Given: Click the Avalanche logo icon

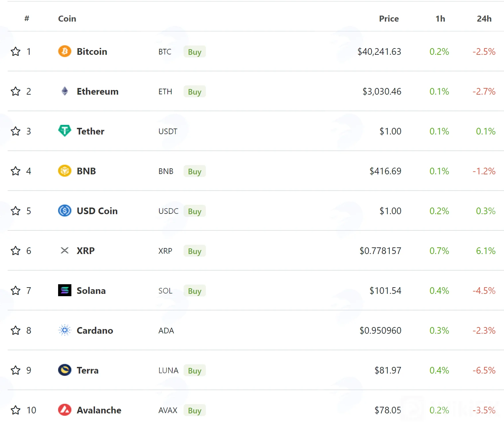Looking at the screenshot, I should click(65, 410).
